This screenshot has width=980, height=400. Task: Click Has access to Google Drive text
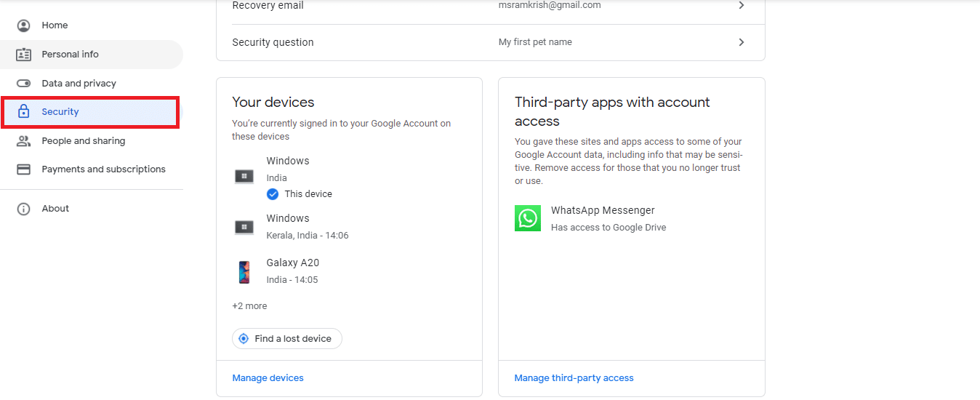(x=609, y=228)
